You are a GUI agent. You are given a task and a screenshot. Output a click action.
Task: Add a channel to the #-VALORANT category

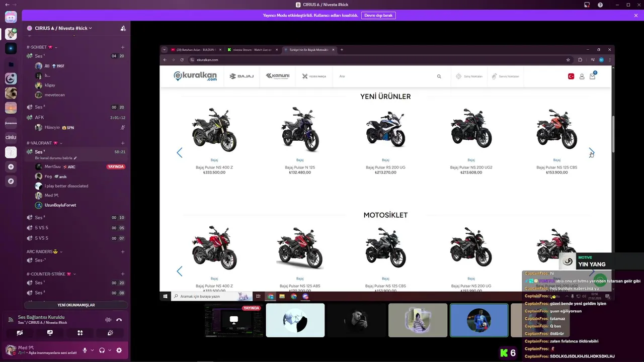pos(123,143)
